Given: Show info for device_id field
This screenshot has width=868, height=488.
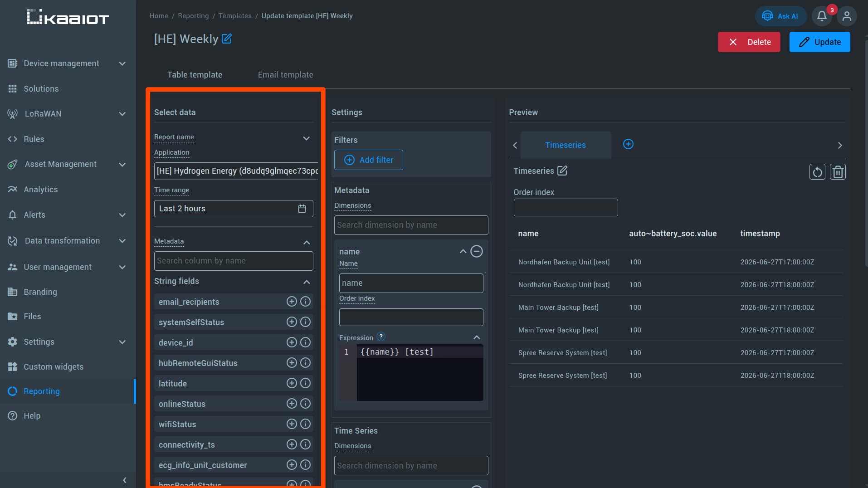Looking at the screenshot, I should click(306, 342).
